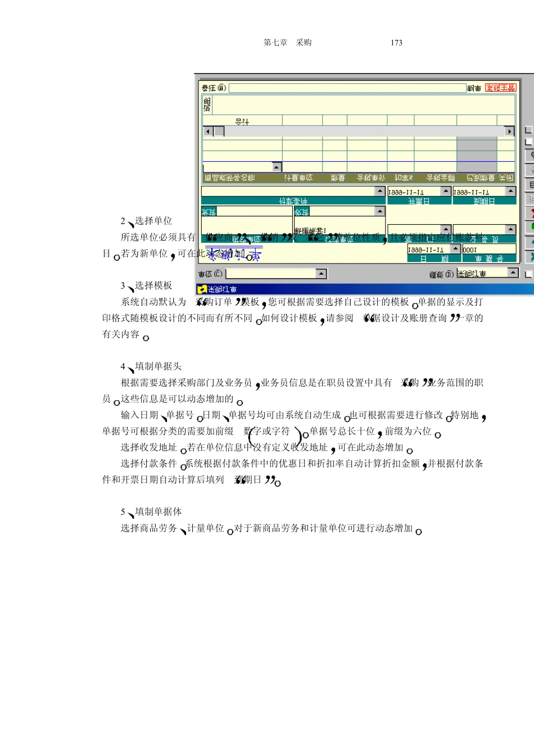Viewport: 534px width, 756px height.
Task: Tick the checkbox beside the grid's first empty row
Action: pos(528,142)
